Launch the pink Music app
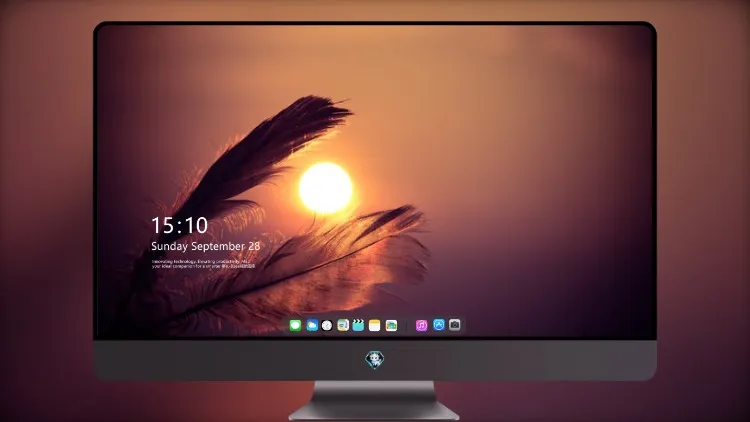The width and height of the screenshot is (750, 422). [421, 325]
